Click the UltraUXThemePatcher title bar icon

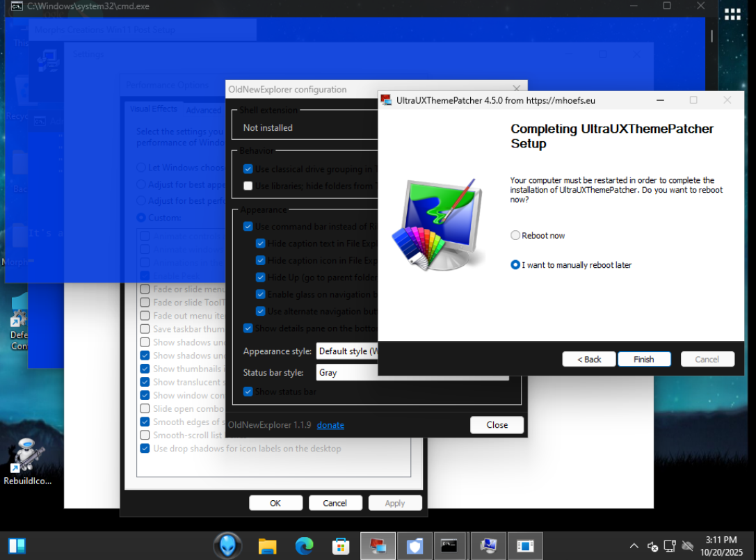click(387, 100)
